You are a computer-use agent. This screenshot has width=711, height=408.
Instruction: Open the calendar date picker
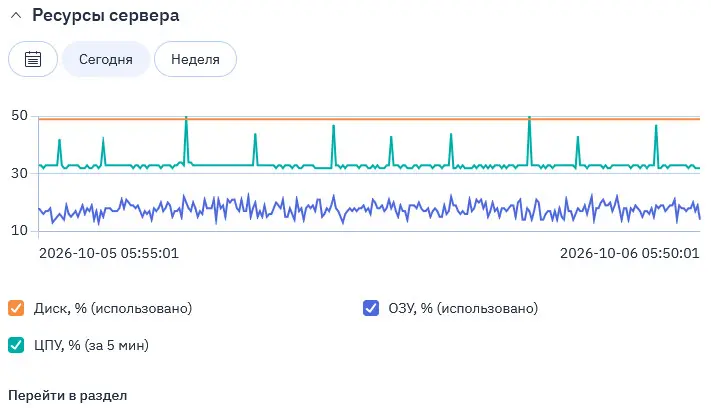(33, 59)
